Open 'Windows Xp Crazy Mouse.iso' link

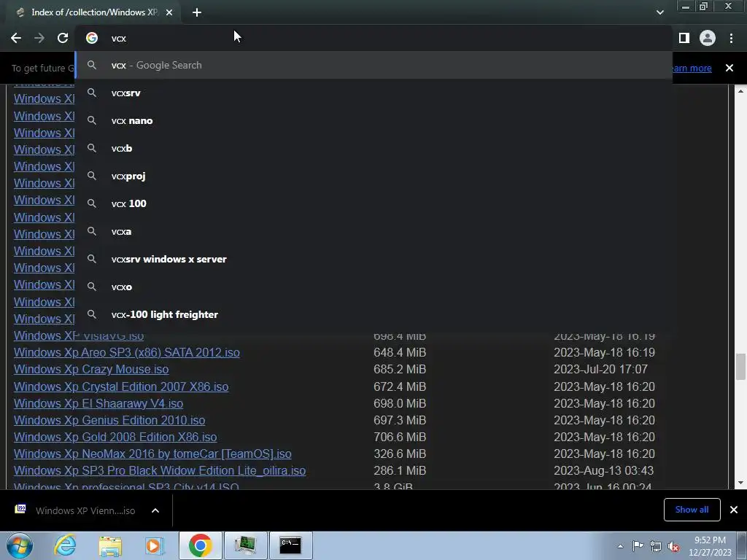(x=91, y=369)
